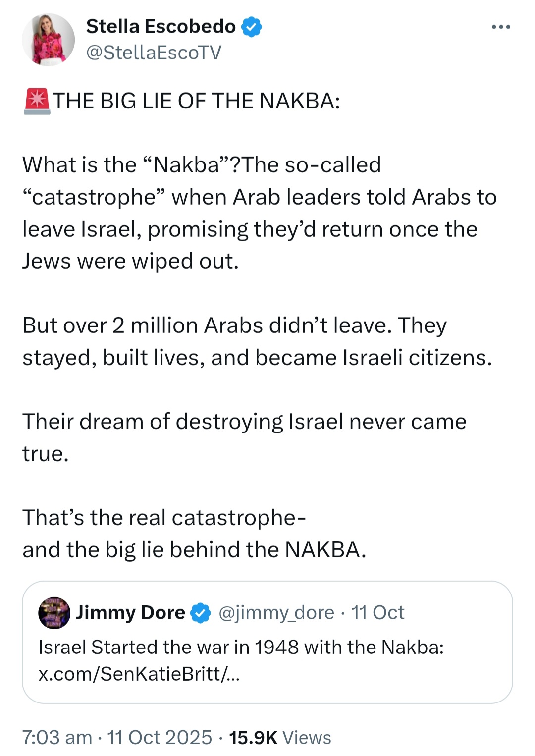Open the @jimmy_dore handle

point(276,613)
